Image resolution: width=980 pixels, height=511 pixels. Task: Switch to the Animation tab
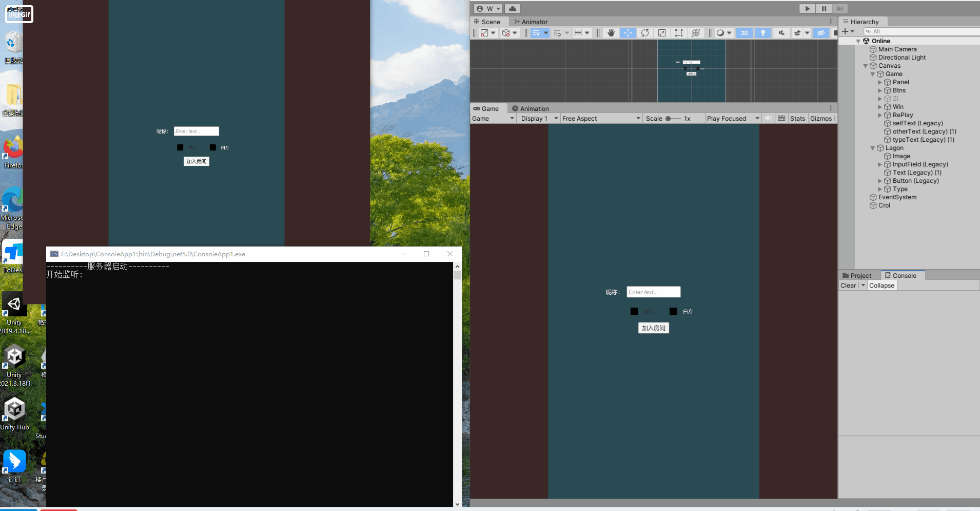click(531, 109)
